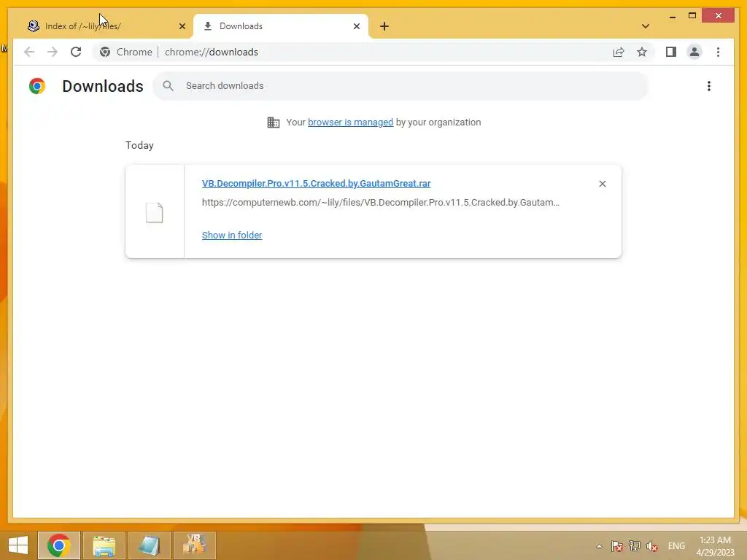
Task: Go back with the back arrow
Action: pyautogui.click(x=29, y=52)
